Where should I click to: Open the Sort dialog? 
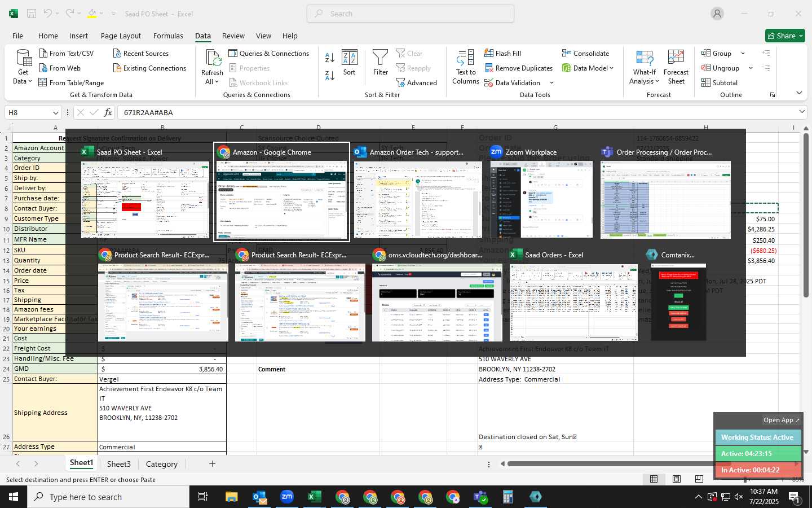click(x=350, y=63)
